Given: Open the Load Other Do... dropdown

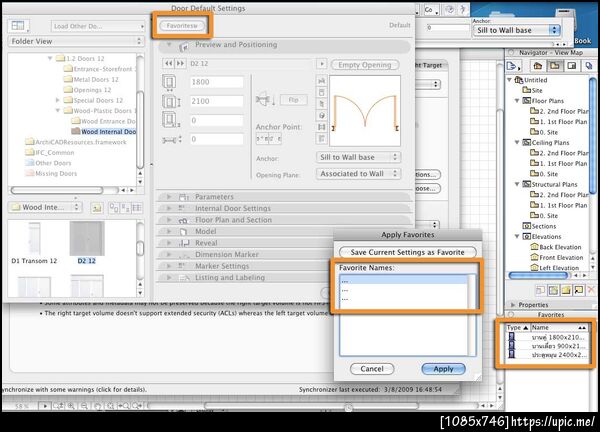Looking at the screenshot, I should [x=98, y=26].
